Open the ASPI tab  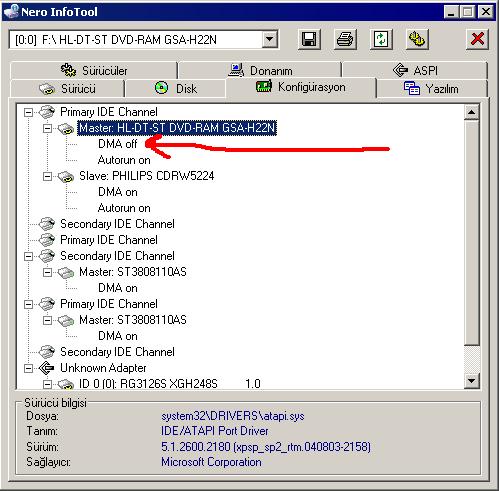[415, 70]
